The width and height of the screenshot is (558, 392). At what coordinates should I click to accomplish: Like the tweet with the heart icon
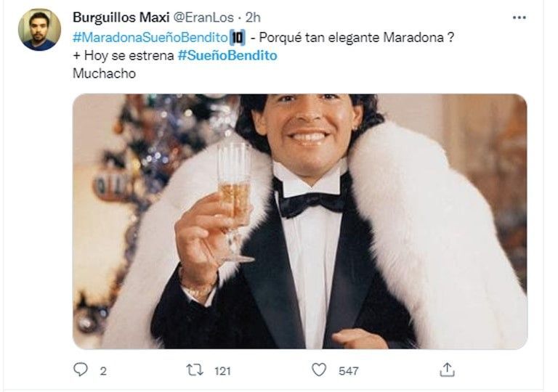pyautogui.click(x=319, y=370)
